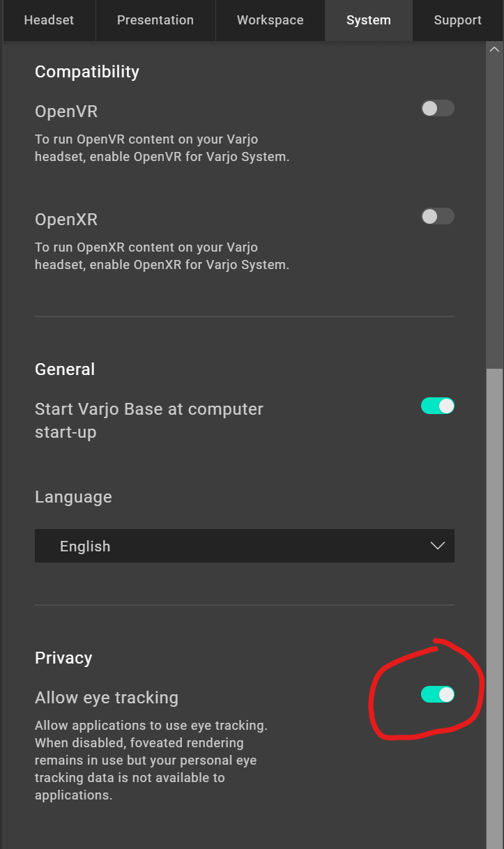504x849 pixels.
Task: Click the Allow eye tracking label
Action: click(107, 698)
